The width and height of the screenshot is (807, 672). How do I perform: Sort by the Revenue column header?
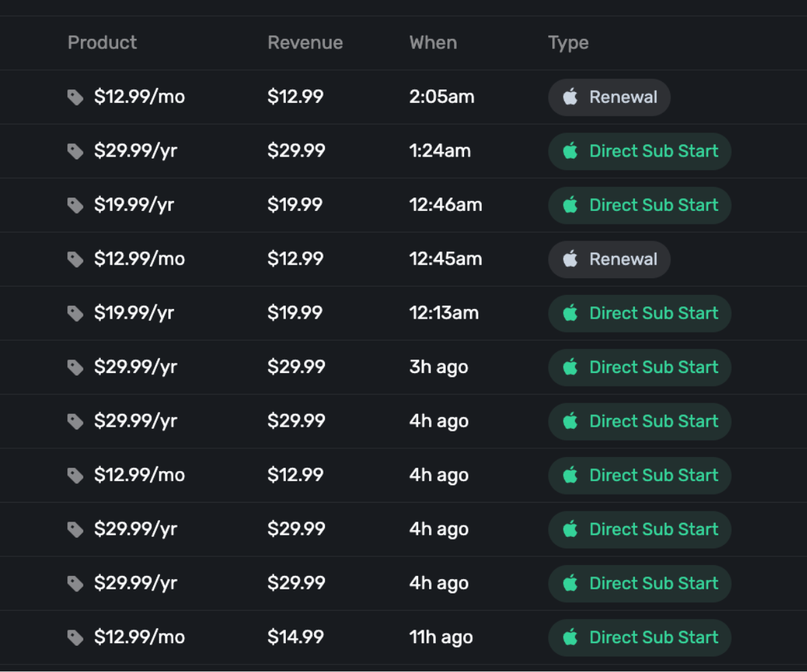pos(305,42)
